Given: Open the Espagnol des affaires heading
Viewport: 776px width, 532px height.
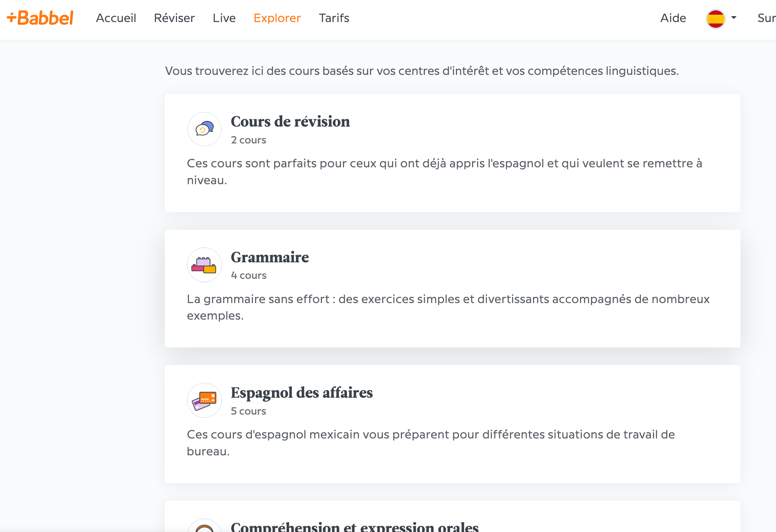Looking at the screenshot, I should [x=302, y=393].
